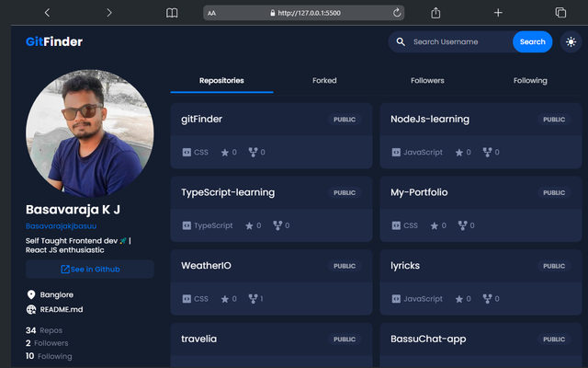Open the TypeScript-learning repository title
Viewport: 588px width, 368px height.
pyautogui.click(x=228, y=192)
